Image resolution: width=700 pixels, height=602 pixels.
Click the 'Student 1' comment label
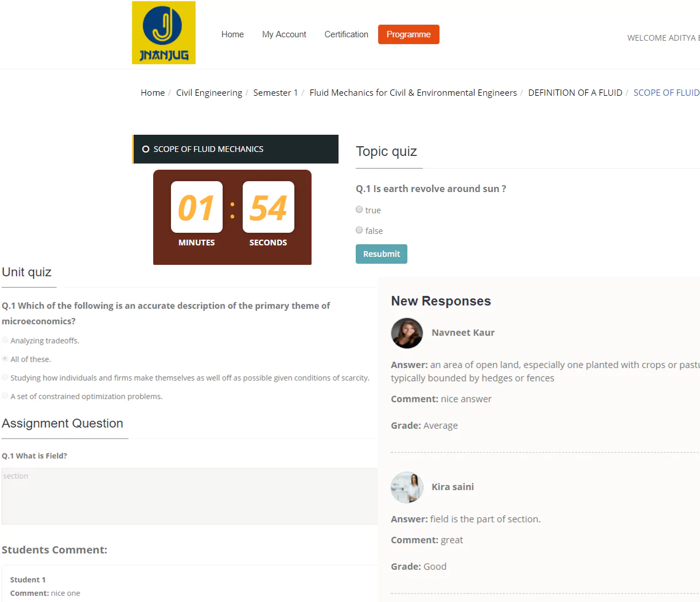click(x=28, y=580)
